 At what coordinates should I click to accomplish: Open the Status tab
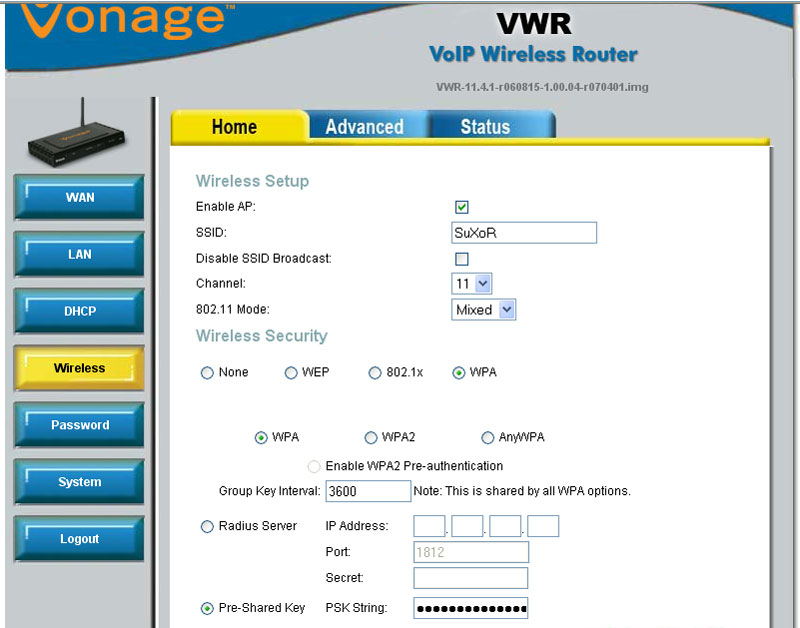point(483,127)
